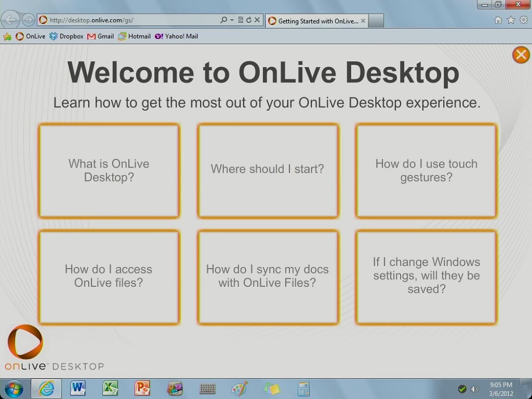Screen dimensions: 532x399
Task: Click the taskbar clock showing 9:05 PM
Action: (501, 389)
